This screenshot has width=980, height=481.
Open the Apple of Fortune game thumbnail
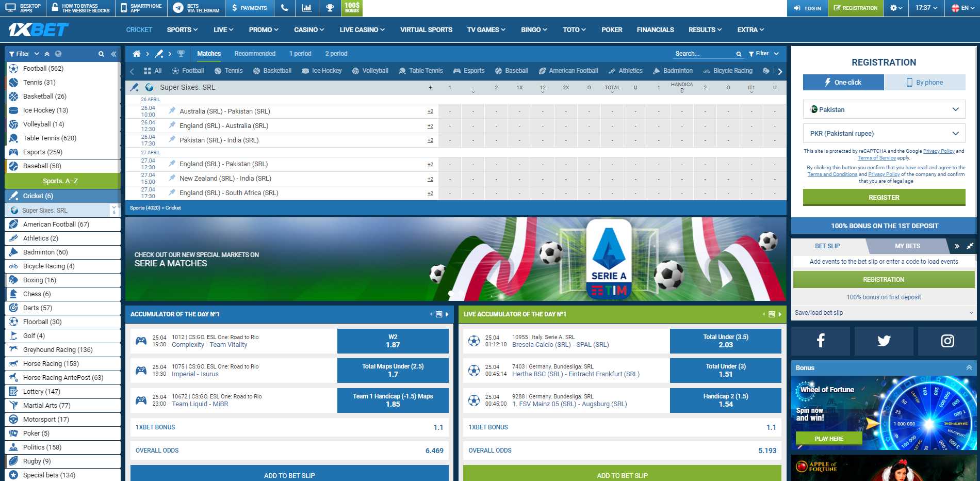click(884, 468)
